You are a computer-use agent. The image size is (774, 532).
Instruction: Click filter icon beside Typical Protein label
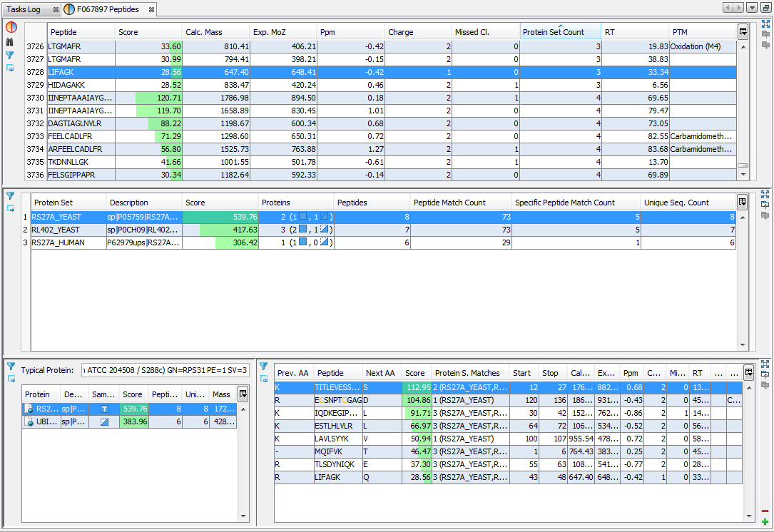pyautogui.click(x=11, y=366)
